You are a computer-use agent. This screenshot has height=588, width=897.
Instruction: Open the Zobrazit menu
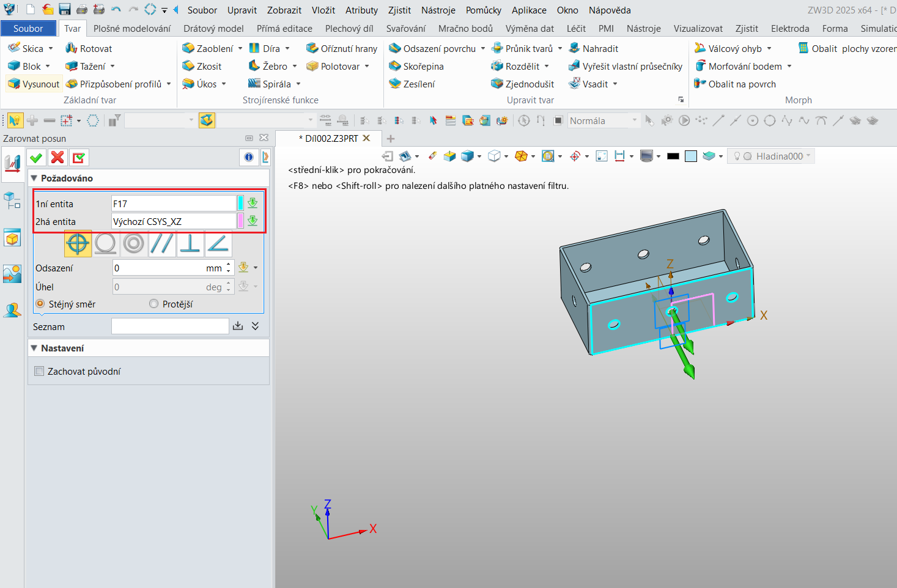(x=284, y=10)
